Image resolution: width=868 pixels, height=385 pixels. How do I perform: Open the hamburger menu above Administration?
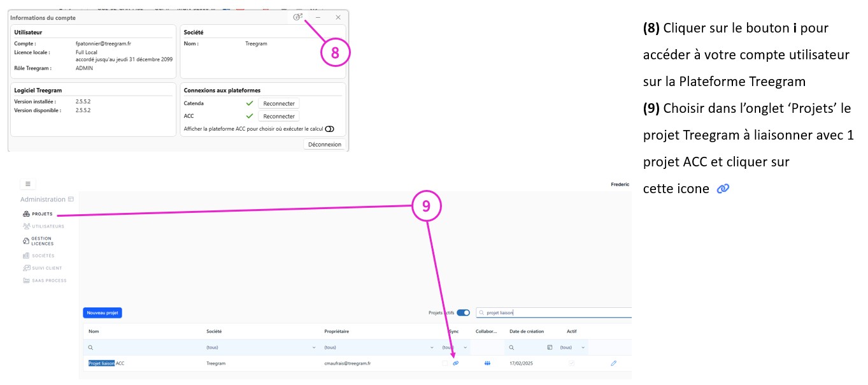tap(28, 184)
